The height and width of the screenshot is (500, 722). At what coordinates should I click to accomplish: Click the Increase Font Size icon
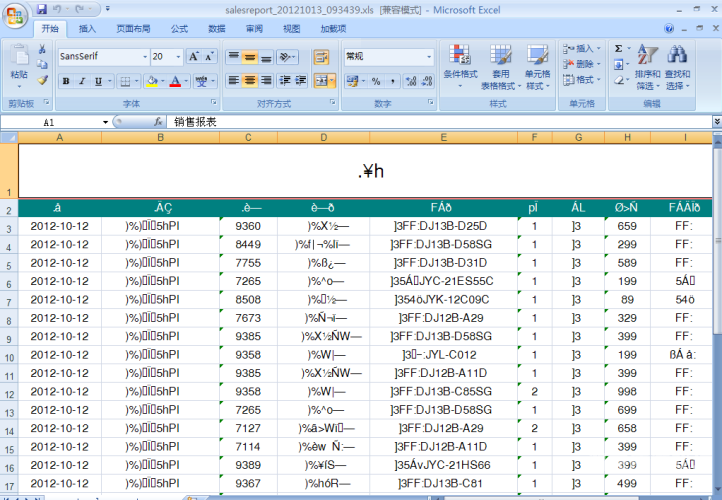pyautogui.click(x=193, y=57)
